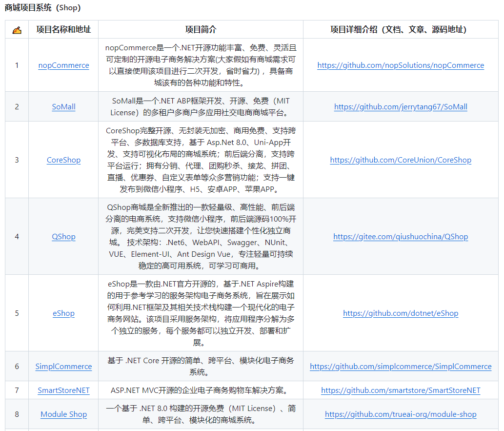Open the eShop project name link
This screenshot has height=431, width=504.
click(63, 313)
